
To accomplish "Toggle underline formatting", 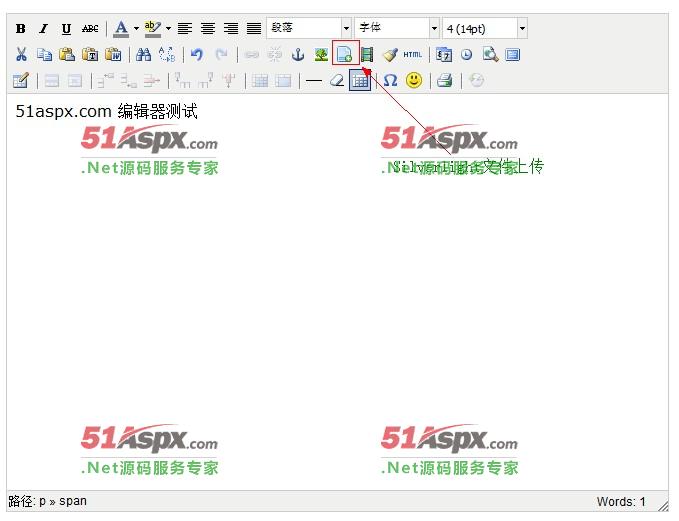I will [66, 29].
